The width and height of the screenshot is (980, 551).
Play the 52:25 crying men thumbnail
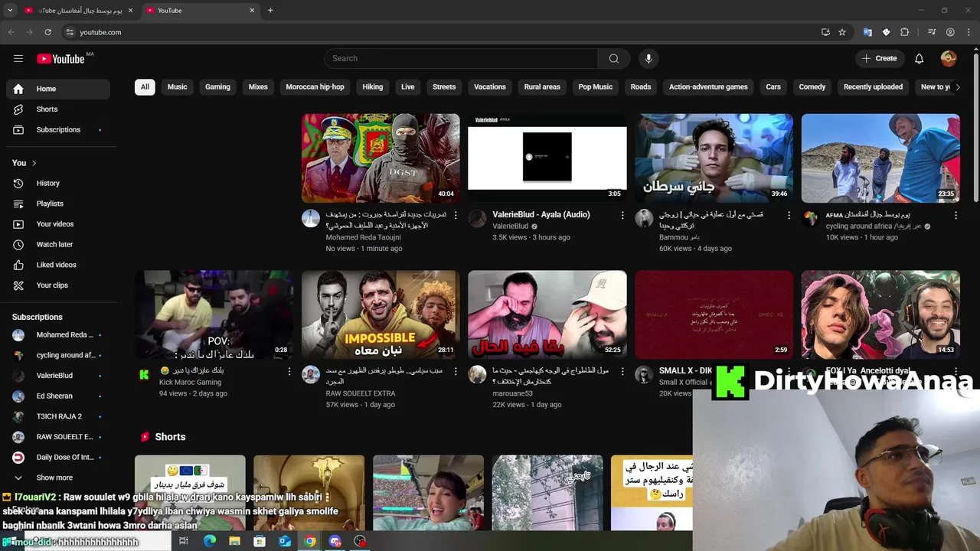tap(547, 315)
